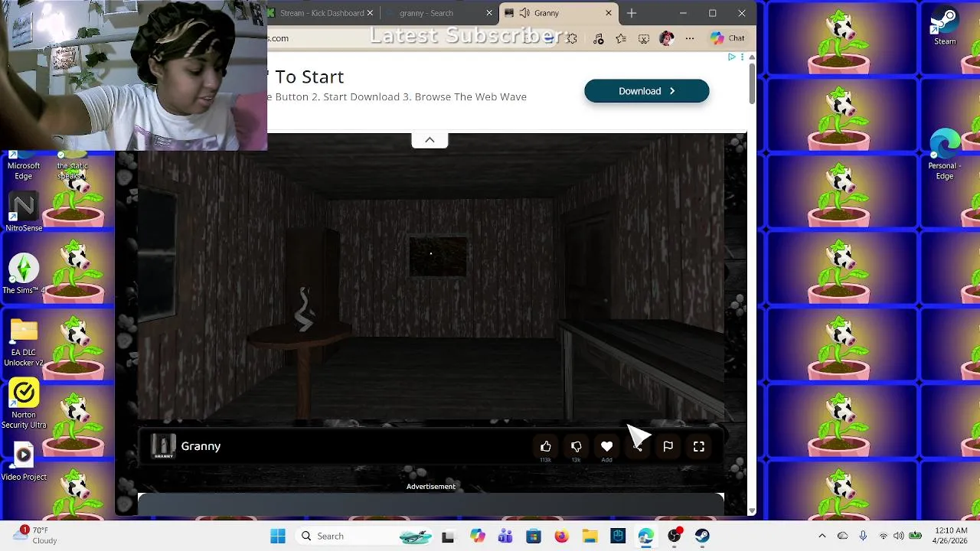Image resolution: width=980 pixels, height=551 pixels.
Task: Click the microphone tray icon
Action: [863, 536]
